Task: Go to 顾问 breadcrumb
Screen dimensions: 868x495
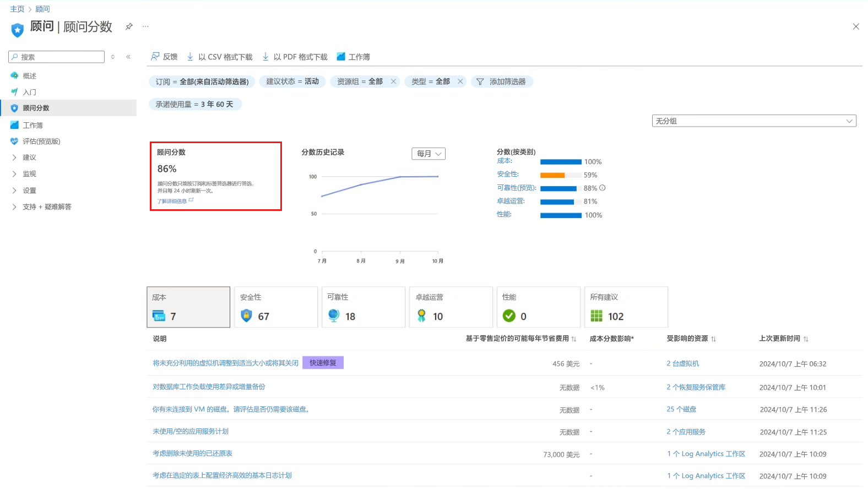Action: tap(42, 9)
